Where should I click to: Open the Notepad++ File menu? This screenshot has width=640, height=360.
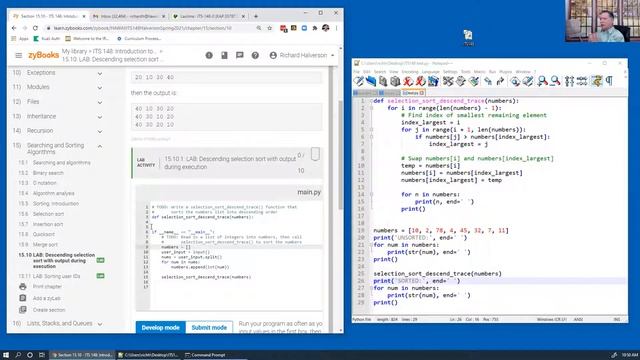[356, 72]
